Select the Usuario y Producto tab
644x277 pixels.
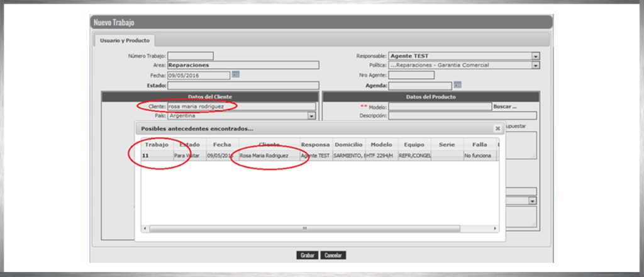point(125,41)
